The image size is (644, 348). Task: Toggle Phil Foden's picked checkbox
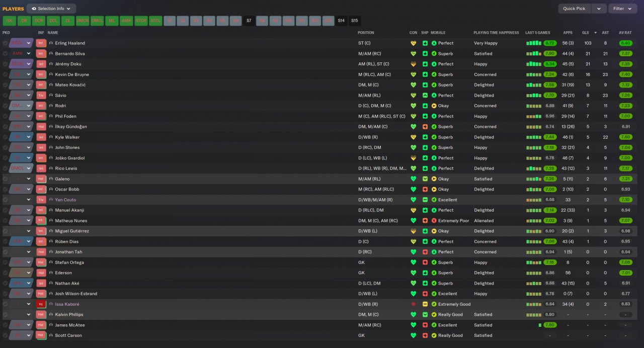click(5, 116)
